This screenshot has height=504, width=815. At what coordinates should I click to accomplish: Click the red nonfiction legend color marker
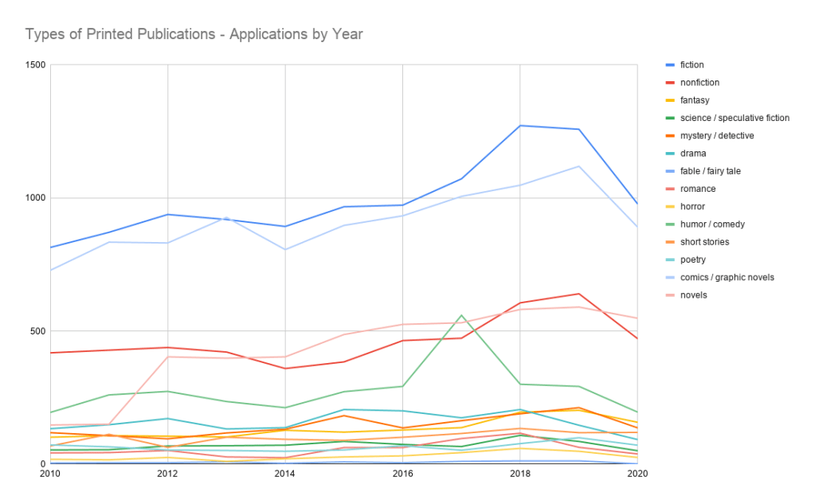click(x=671, y=83)
